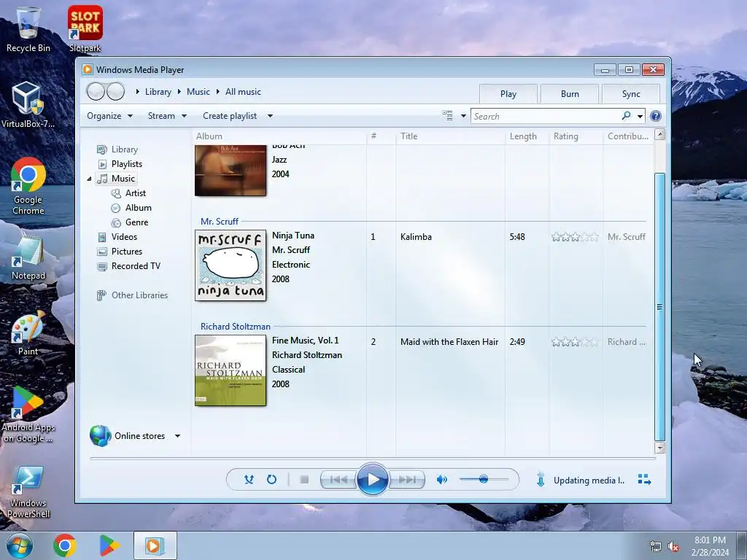747x560 pixels.
Task: Expand the Create playlist dropdown arrow
Action: coord(270,116)
